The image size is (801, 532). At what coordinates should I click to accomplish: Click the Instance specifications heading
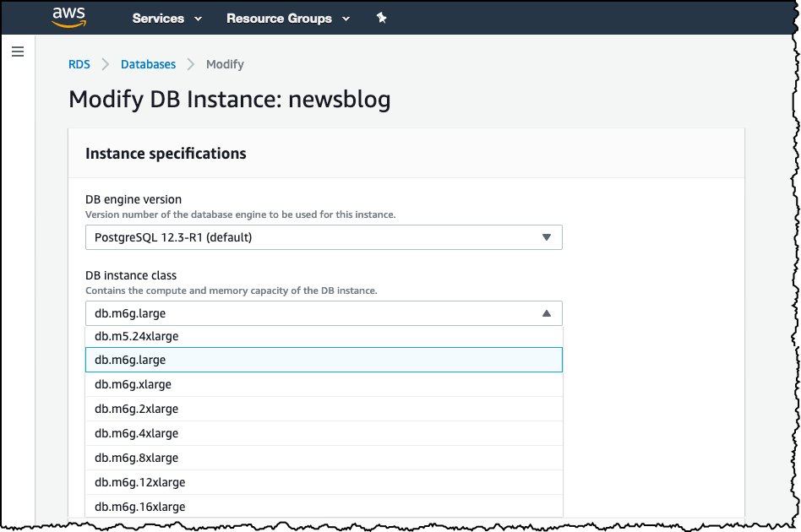point(166,154)
